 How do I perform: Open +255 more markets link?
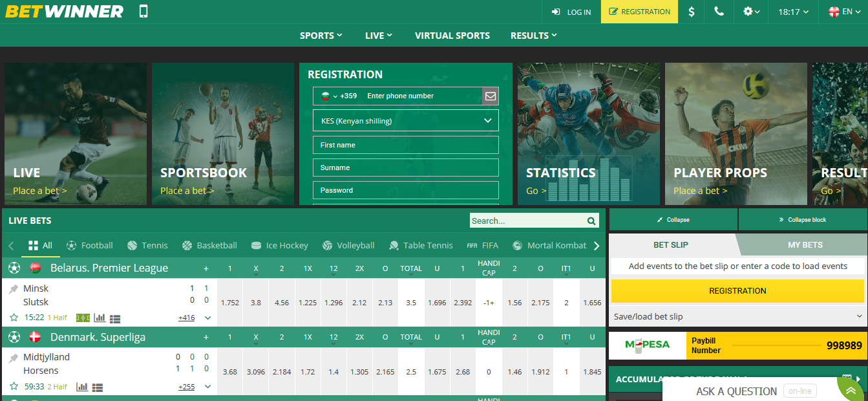point(187,387)
